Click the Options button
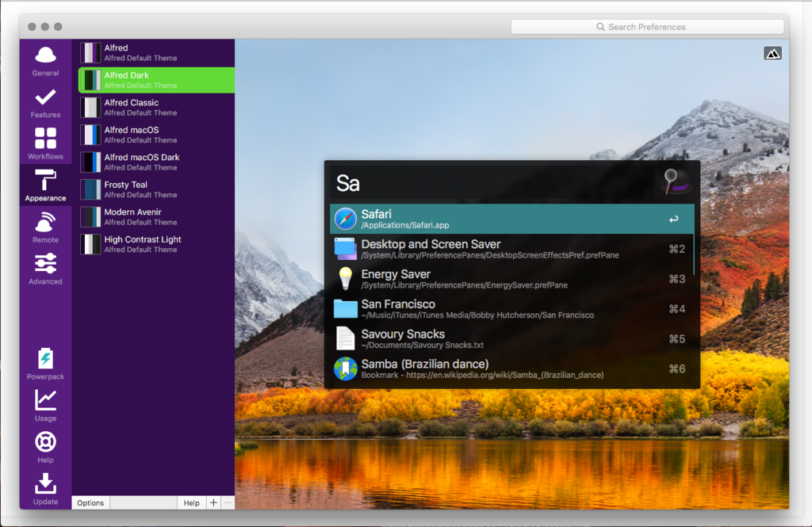812x527 pixels. point(90,502)
